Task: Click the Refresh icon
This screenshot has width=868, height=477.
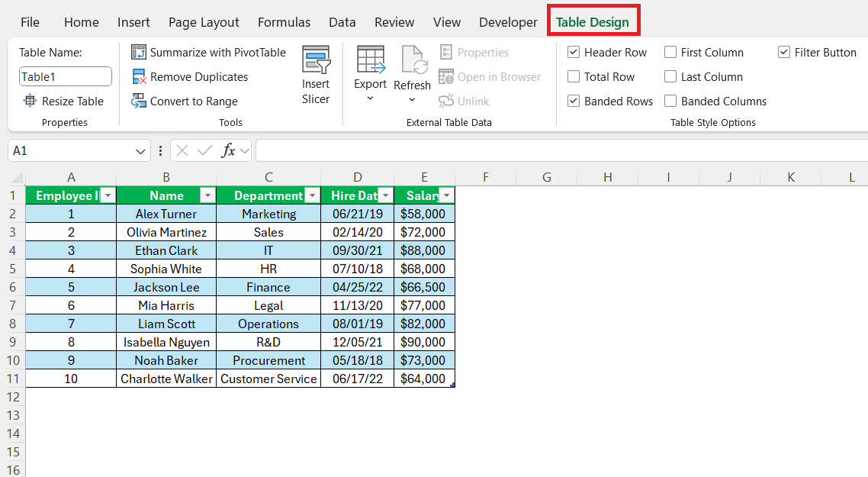Action: 415,60
